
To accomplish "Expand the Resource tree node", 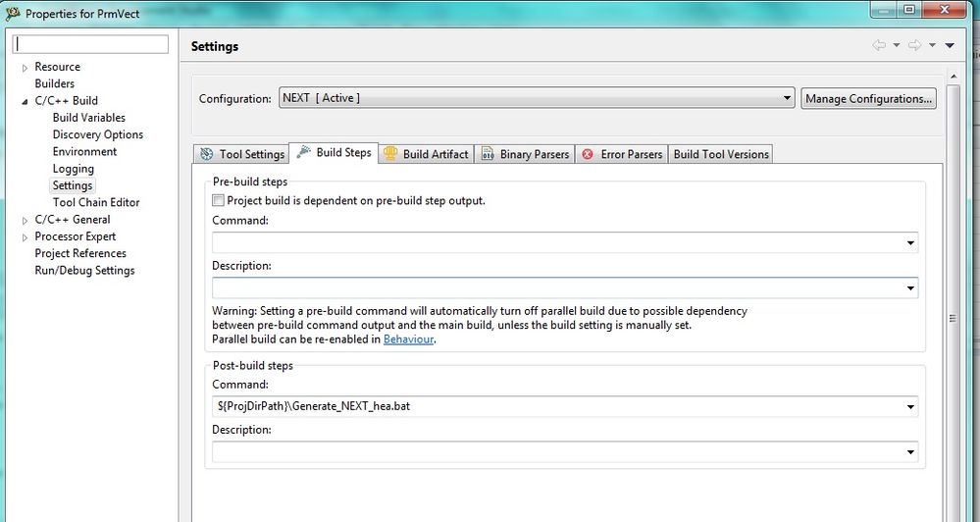I will tap(25, 68).
